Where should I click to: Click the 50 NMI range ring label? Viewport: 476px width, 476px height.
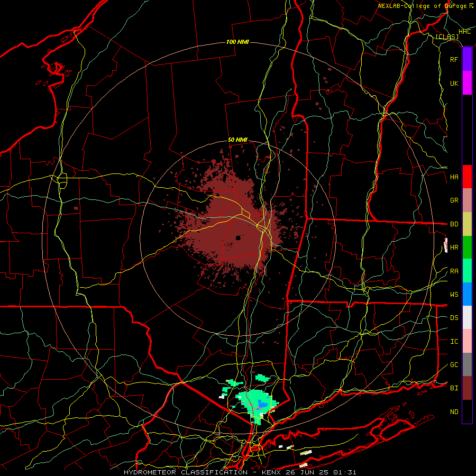coord(237,140)
